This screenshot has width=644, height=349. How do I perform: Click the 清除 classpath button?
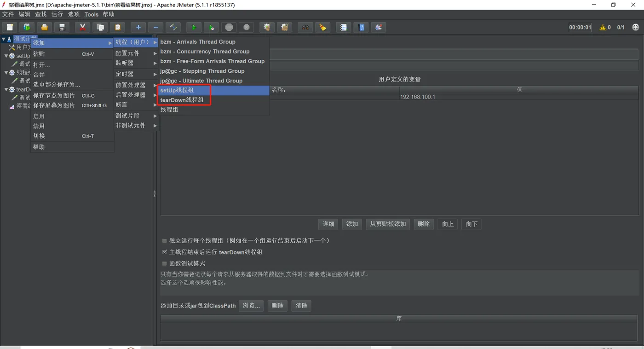pyautogui.click(x=301, y=306)
